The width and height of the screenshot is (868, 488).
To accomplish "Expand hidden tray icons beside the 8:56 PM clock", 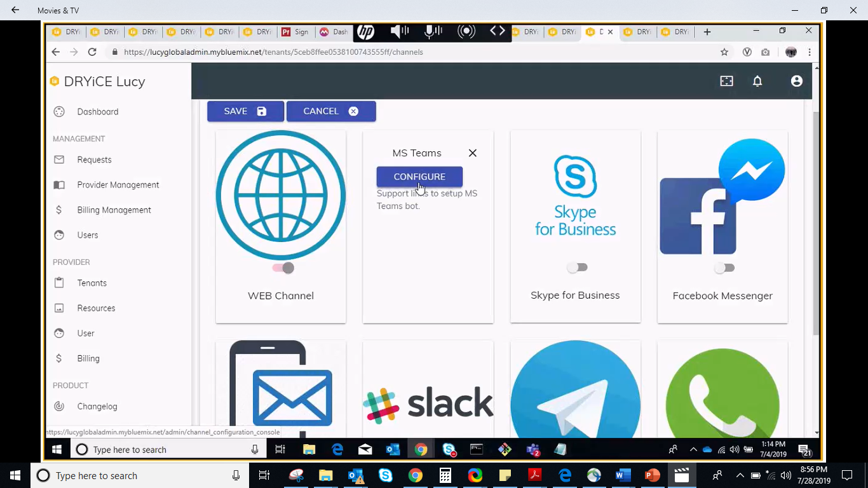I will click(x=740, y=475).
